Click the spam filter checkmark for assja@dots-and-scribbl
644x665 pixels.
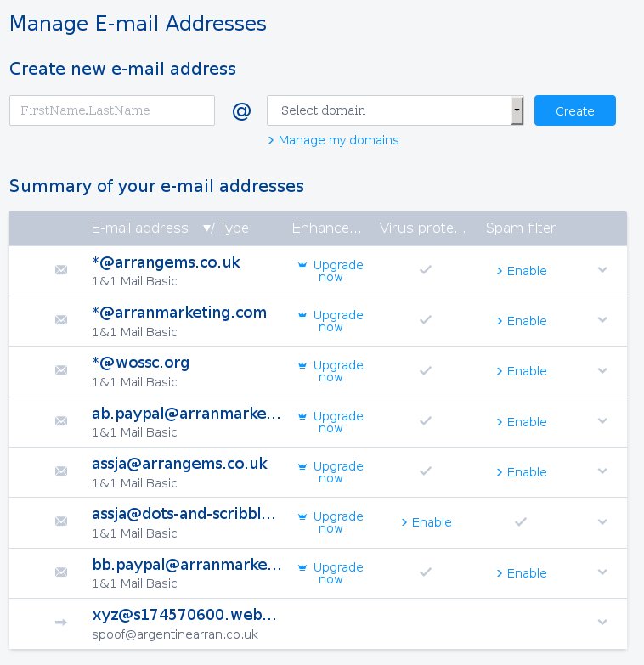click(x=521, y=521)
